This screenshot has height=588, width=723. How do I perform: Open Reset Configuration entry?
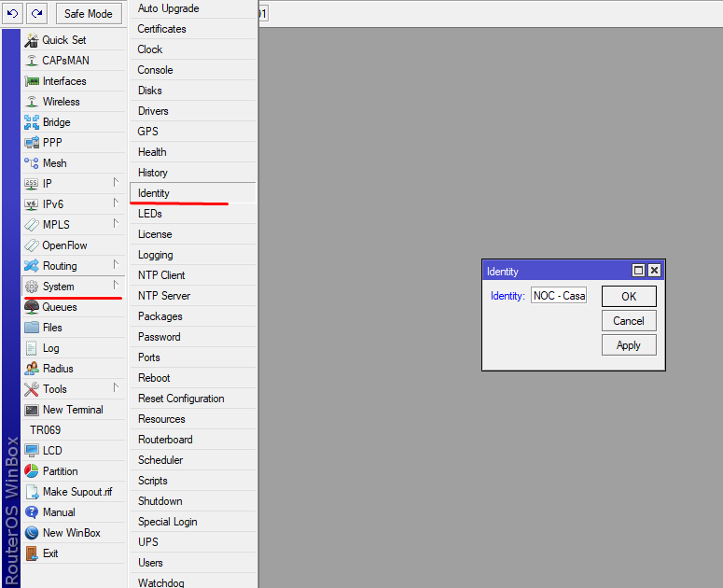pos(193,399)
